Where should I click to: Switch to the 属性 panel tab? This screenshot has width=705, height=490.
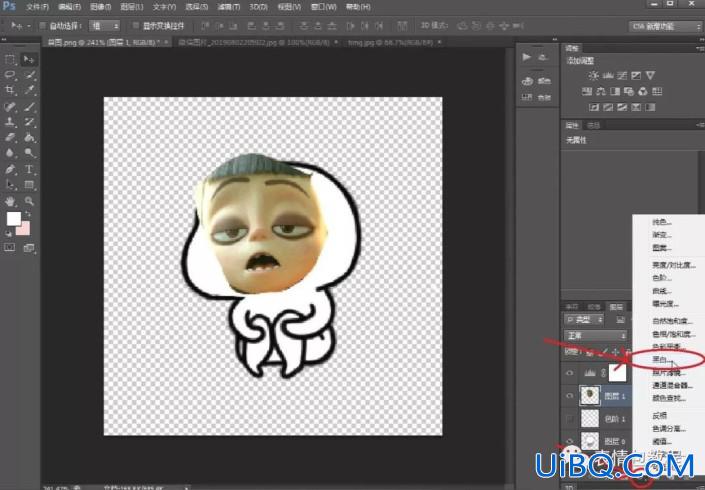(572, 125)
